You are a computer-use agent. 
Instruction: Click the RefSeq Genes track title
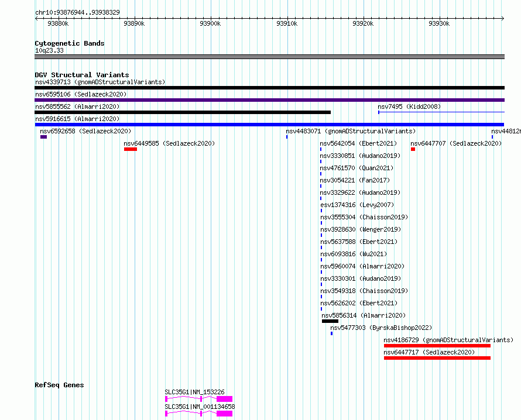click(59, 385)
